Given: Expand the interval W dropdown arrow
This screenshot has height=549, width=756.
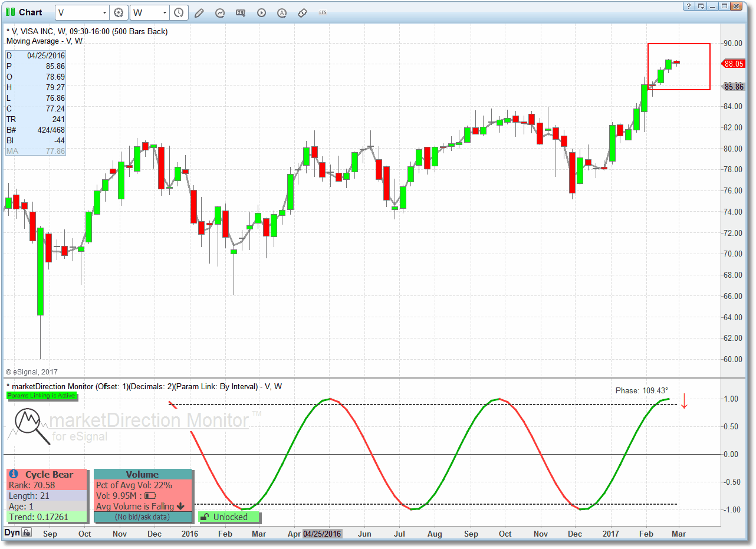Looking at the screenshot, I should point(164,12).
